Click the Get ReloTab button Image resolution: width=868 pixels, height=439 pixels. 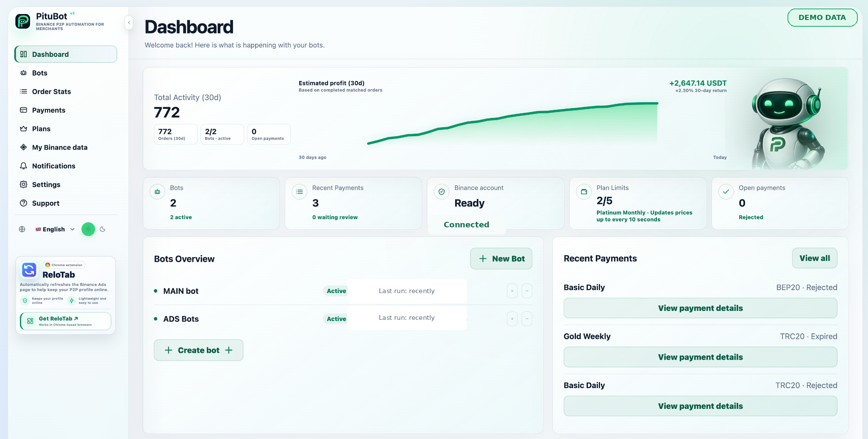(x=66, y=321)
